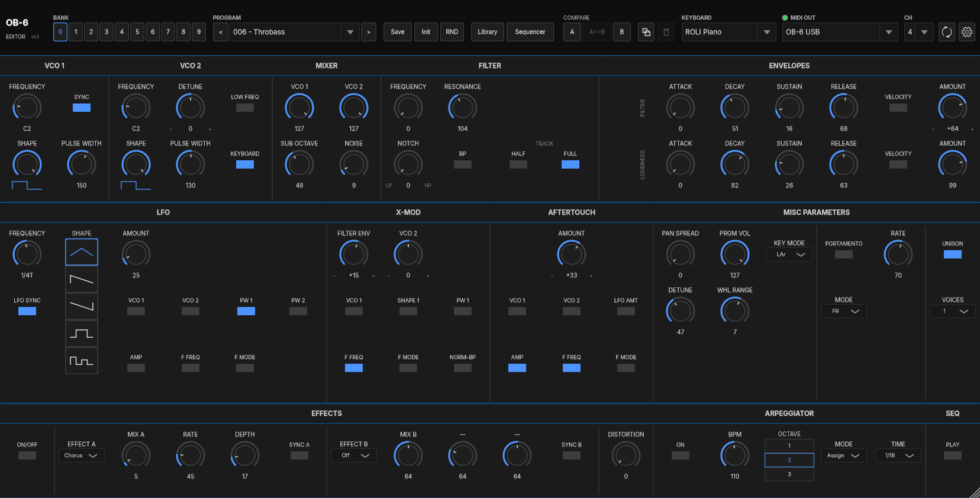The height and width of the screenshot is (498, 980).
Task: Toggle Aftertouch AMP destination
Action: click(517, 368)
